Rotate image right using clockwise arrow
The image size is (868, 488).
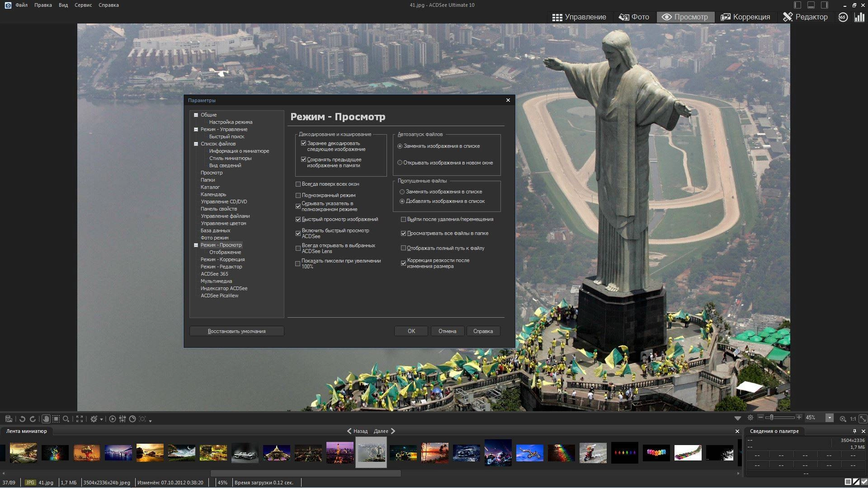[33, 419]
